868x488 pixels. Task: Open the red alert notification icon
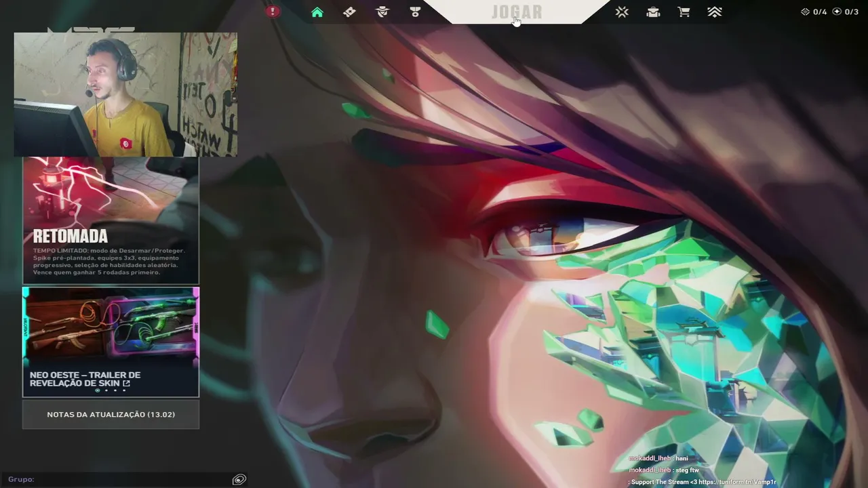tap(273, 12)
